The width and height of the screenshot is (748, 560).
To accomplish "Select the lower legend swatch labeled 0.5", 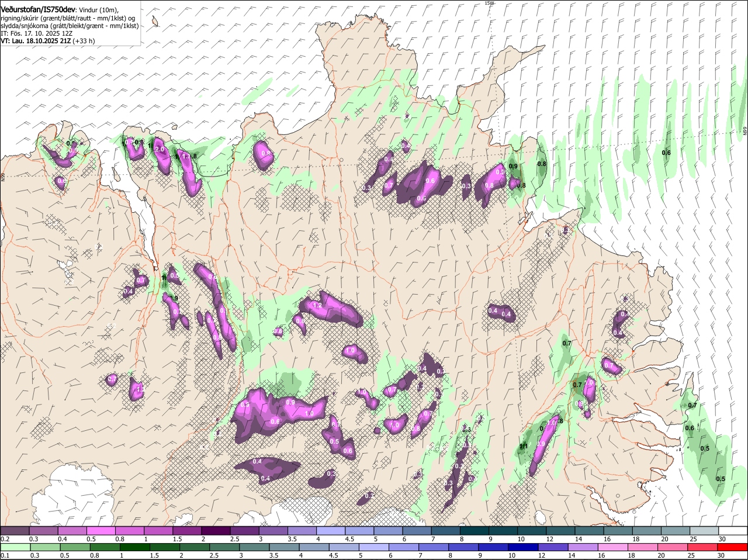I will [75, 547].
